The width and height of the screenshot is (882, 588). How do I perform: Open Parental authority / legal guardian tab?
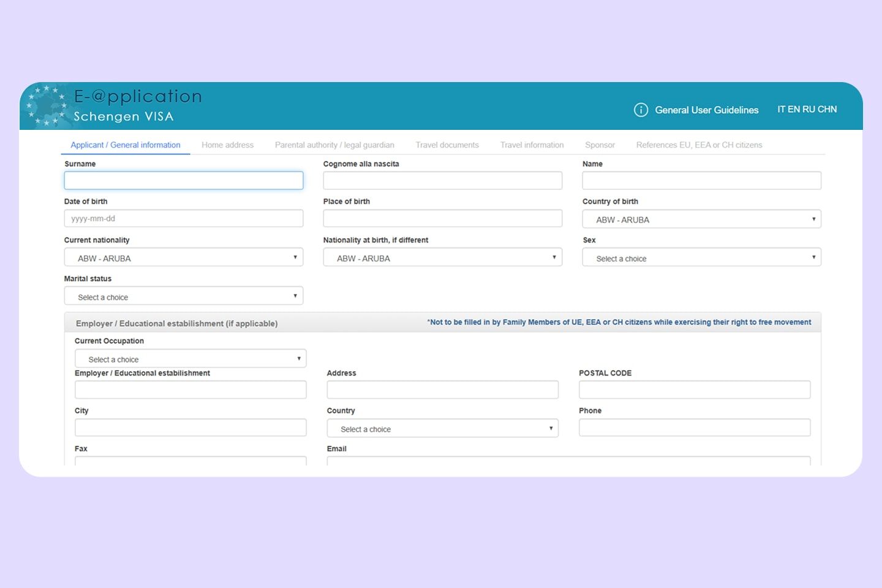(x=334, y=145)
